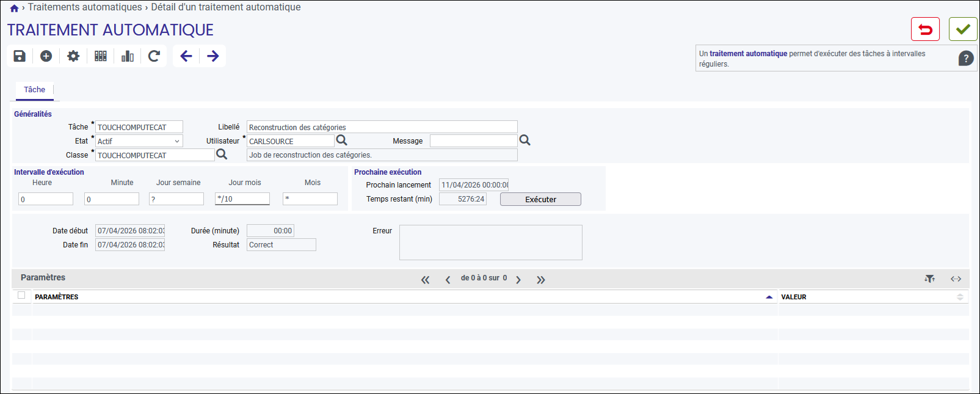Open Traitements automatiques breadcrumb
This screenshot has width=980, height=394.
(85, 7)
